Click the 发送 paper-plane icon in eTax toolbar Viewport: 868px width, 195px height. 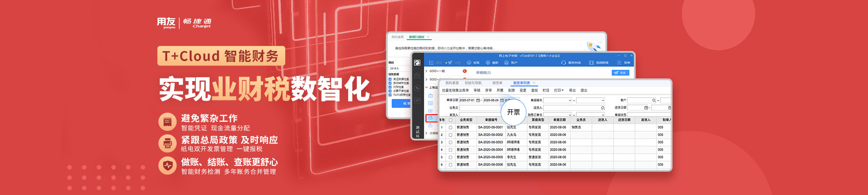coord(450,63)
